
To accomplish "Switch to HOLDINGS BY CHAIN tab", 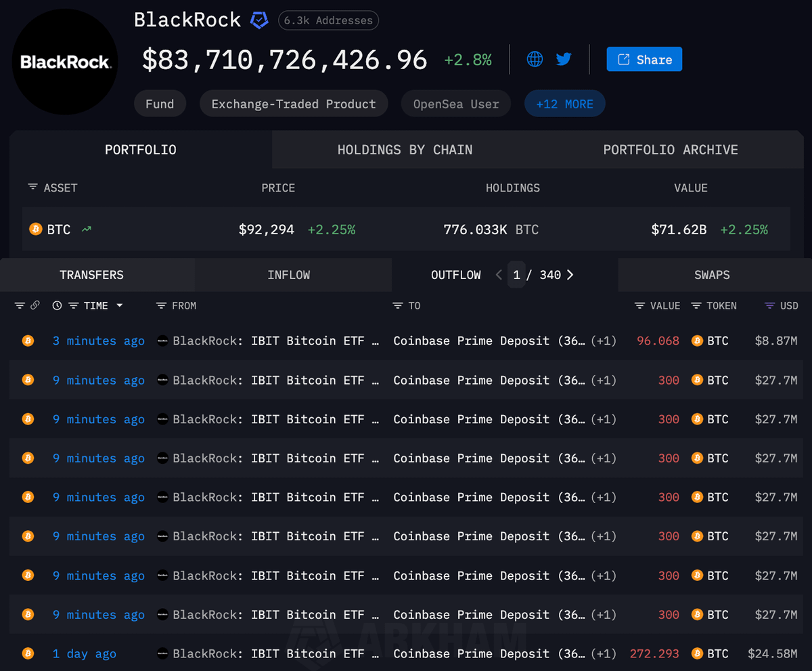I will (x=405, y=150).
